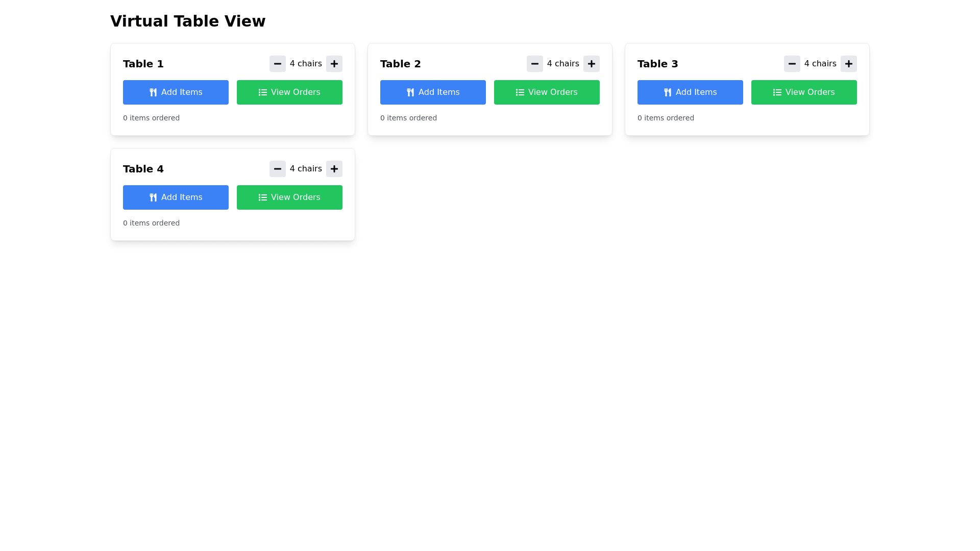The height and width of the screenshot is (551, 980).
Task: Click minus icon on Table 2
Action: [x=534, y=64]
